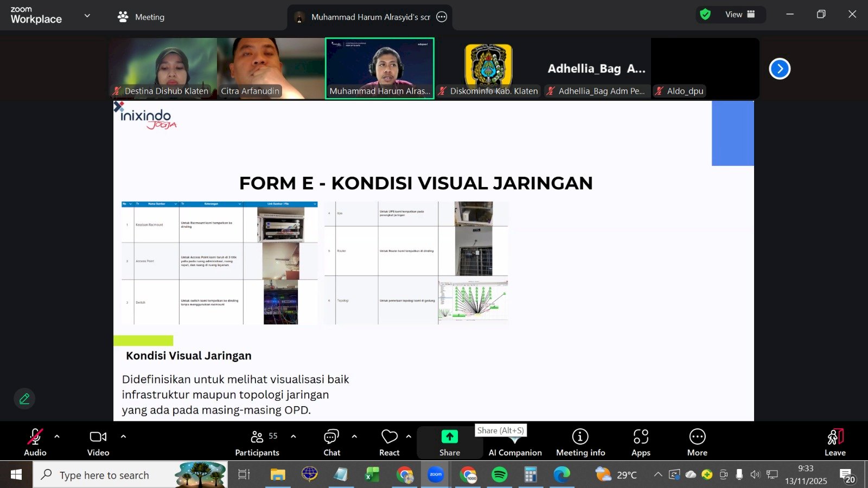Viewport: 868px width, 488px height.
Task: Expand the Zoom Workplace dropdown arrow
Action: [87, 15]
